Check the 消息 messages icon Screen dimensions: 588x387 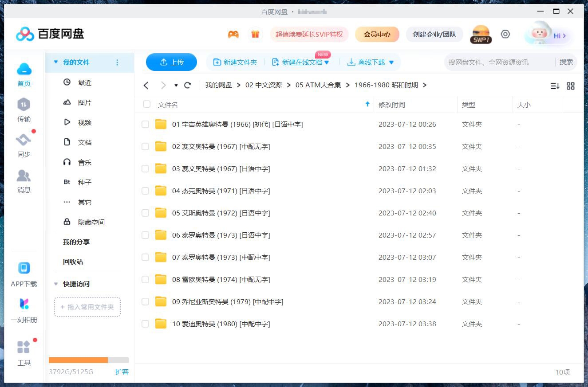[x=24, y=176]
